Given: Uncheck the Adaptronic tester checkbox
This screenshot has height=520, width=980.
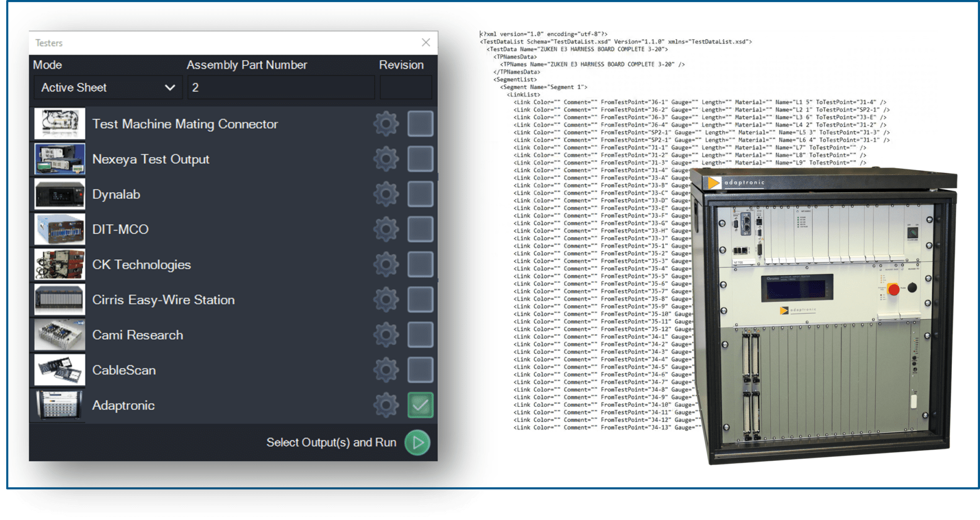Looking at the screenshot, I should click(420, 405).
